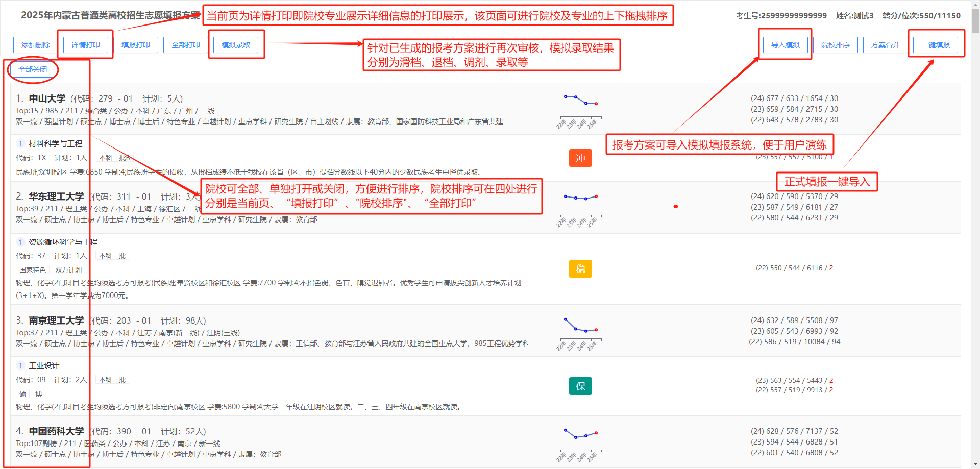The width and height of the screenshot is (980, 469).
Task: Click the yellow 稳 badge icon
Action: click(x=580, y=268)
